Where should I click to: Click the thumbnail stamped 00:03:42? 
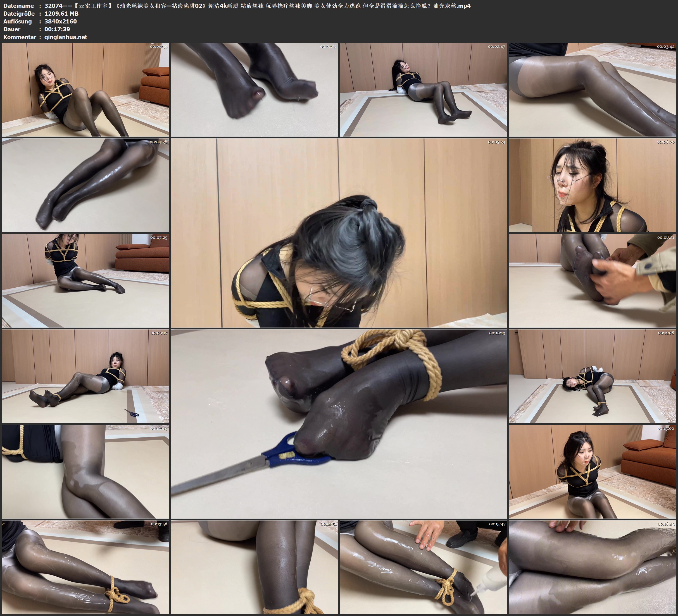[593, 90]
